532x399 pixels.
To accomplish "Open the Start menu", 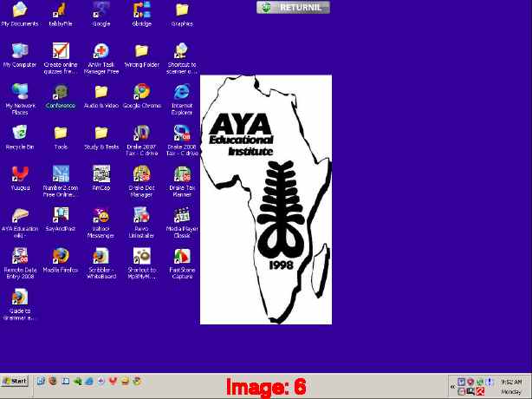I will pyautogui.click(x=15, y=381).
